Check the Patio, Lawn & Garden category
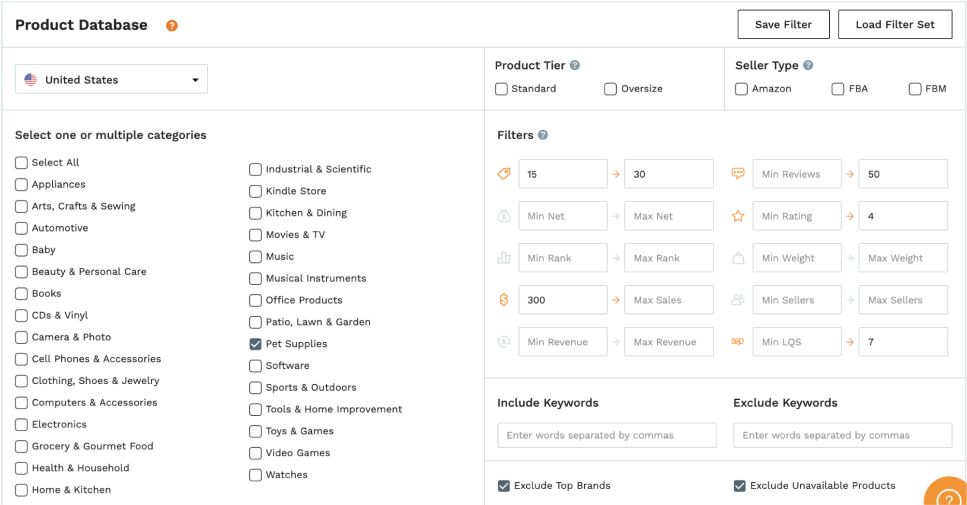Viewport: 967px width, 505px height. click(x=255, y=322)
